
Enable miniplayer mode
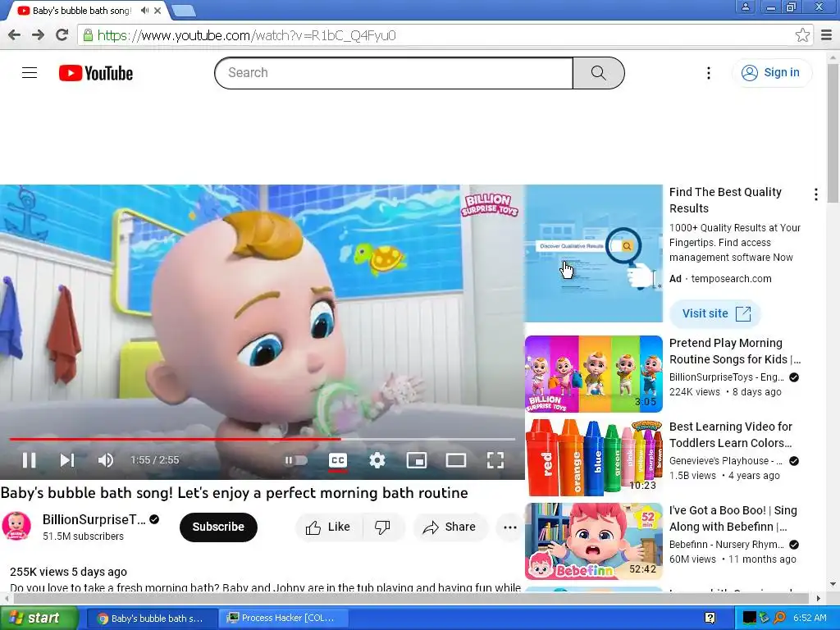(416, 460)
